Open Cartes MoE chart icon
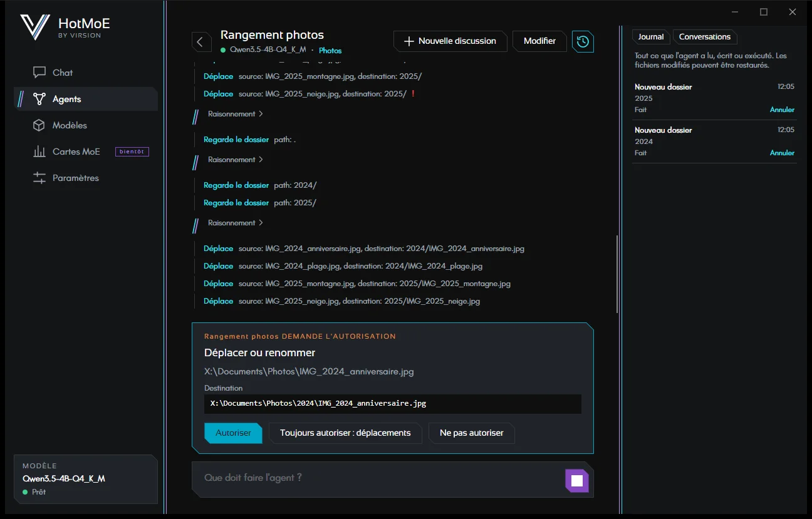This screenshot has height=519, width=812. (39, 152)
